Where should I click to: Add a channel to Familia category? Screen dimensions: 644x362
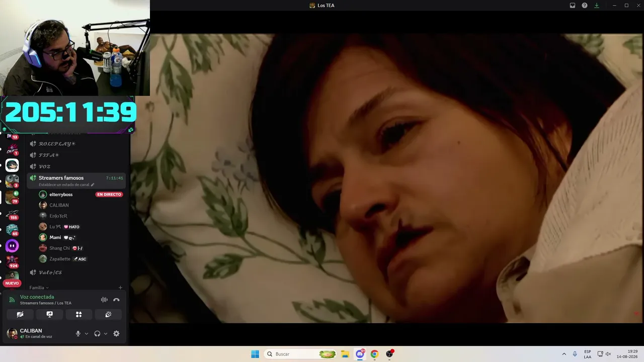coord(120,288)
